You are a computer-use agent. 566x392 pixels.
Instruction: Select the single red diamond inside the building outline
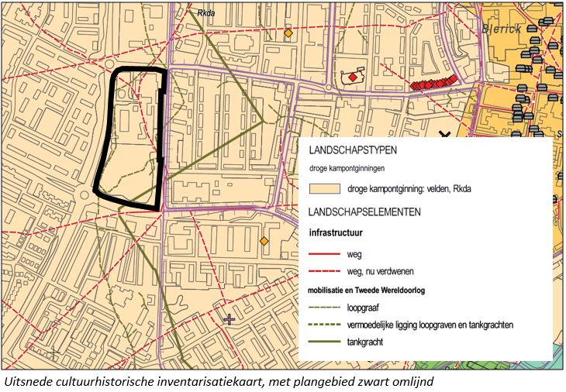(352, 77)
